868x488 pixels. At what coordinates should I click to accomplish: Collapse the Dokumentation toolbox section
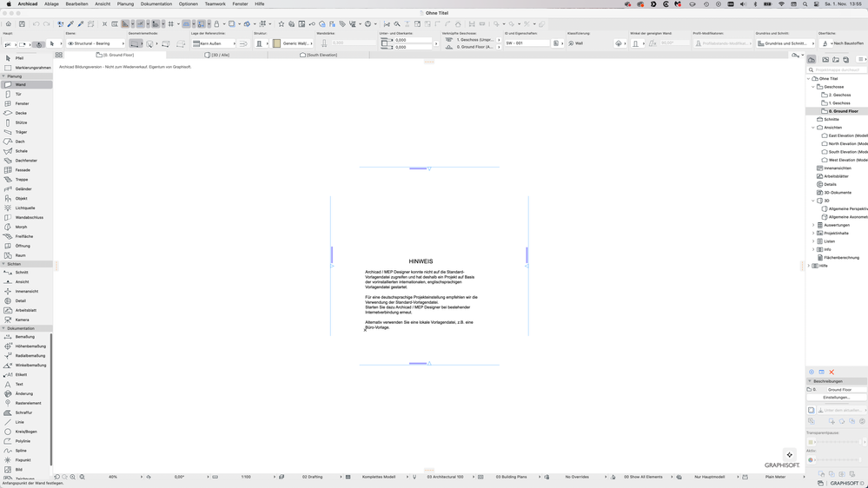tap(3, 328)
